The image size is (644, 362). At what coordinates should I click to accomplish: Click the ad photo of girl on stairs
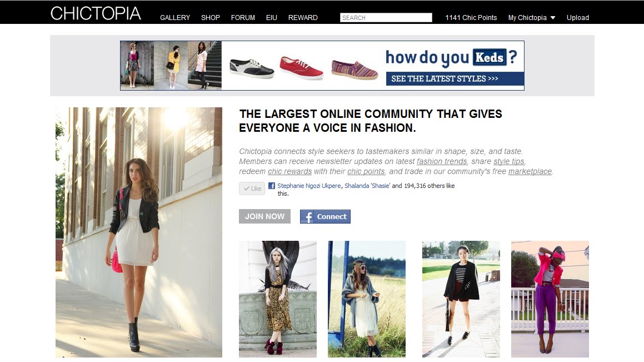pos(204,65)
